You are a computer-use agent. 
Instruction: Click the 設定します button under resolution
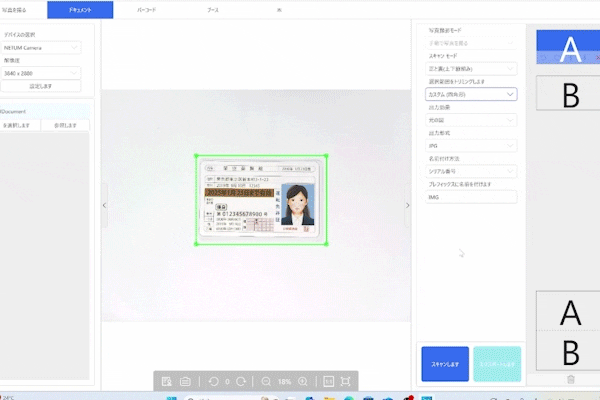tap(41, 87)
